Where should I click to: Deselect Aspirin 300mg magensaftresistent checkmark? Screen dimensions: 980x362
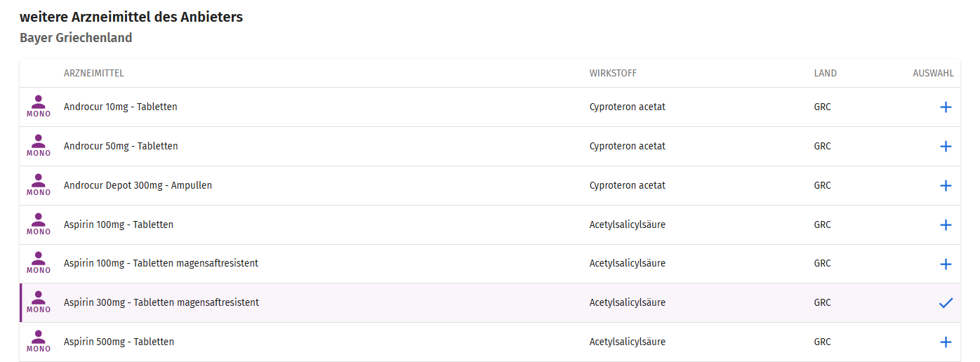click(946, 303)
